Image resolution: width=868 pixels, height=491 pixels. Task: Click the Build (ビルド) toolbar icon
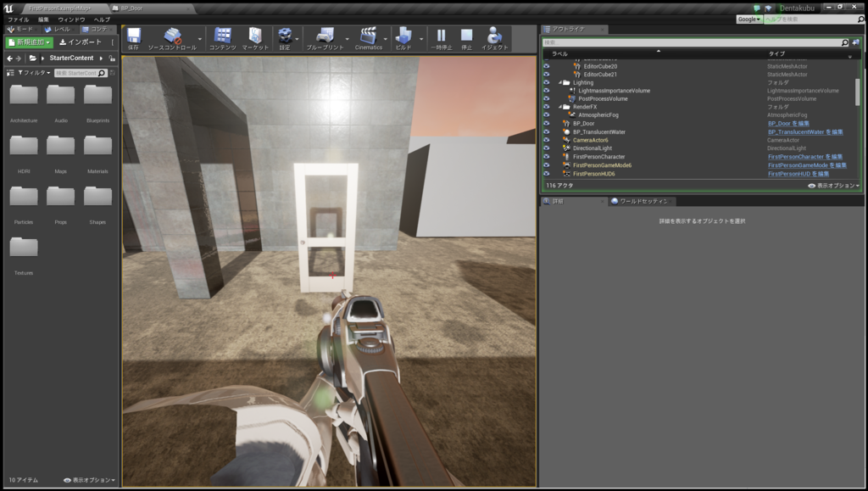[x=403, y=36]
